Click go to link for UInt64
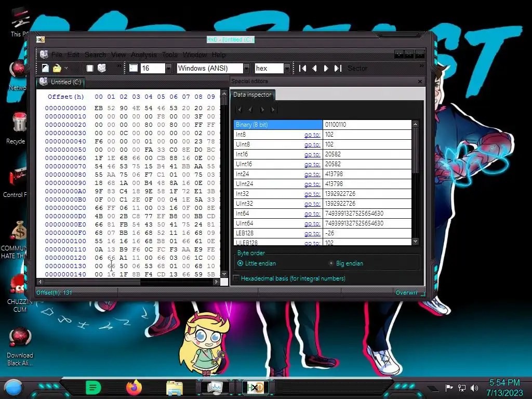Screen dimensions: 532x399 point(312,223)
